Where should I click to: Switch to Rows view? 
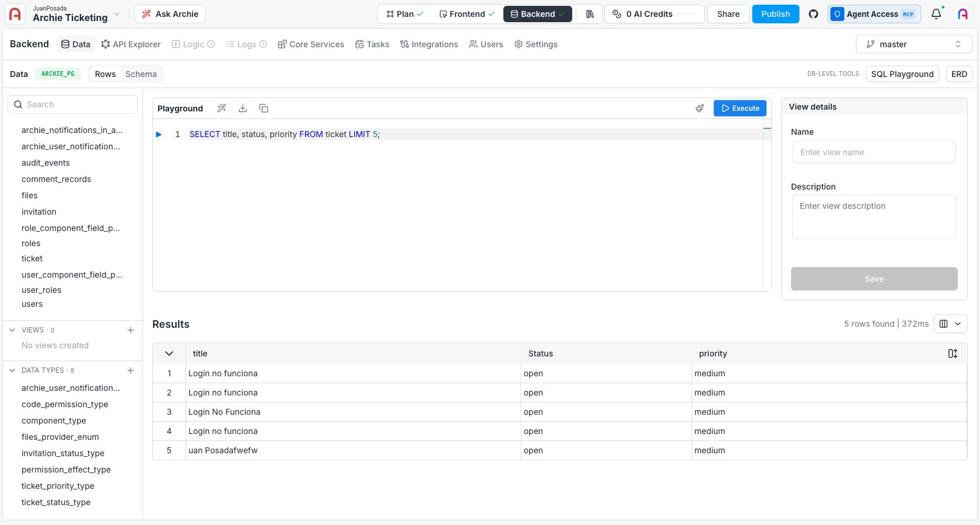click(x=105, y=74)
